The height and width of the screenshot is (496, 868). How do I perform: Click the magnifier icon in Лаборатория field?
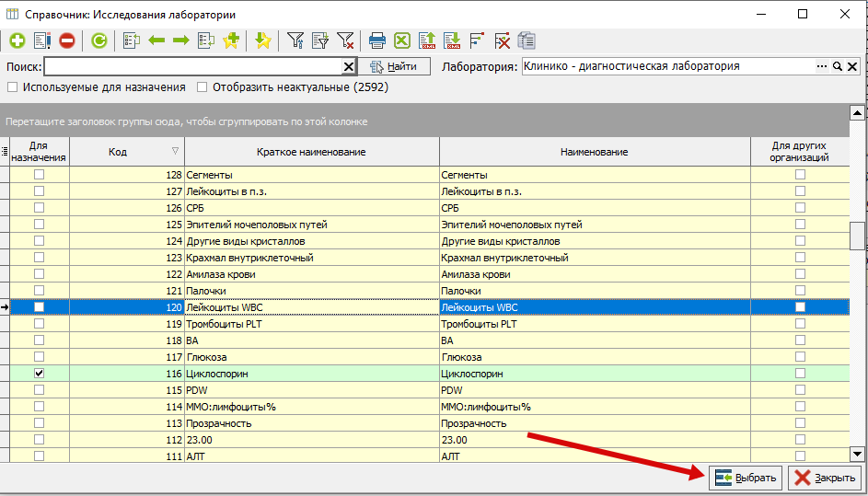click(x=838, y=67)
